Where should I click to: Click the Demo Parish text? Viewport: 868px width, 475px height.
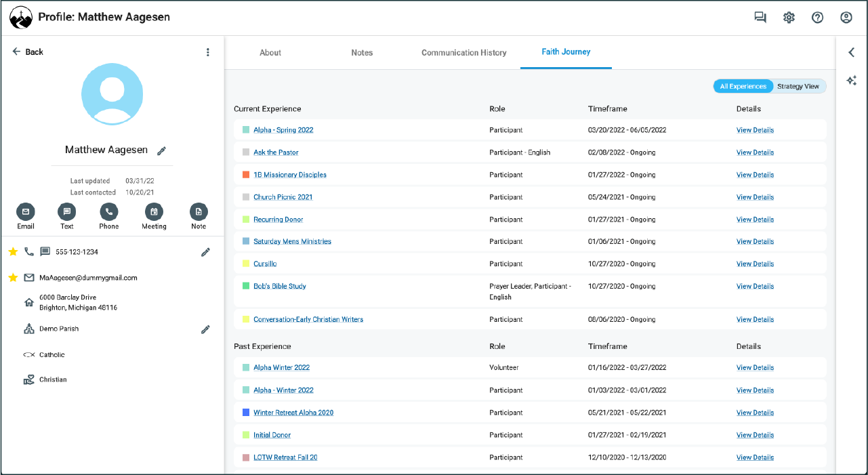(x=59, y=329)
